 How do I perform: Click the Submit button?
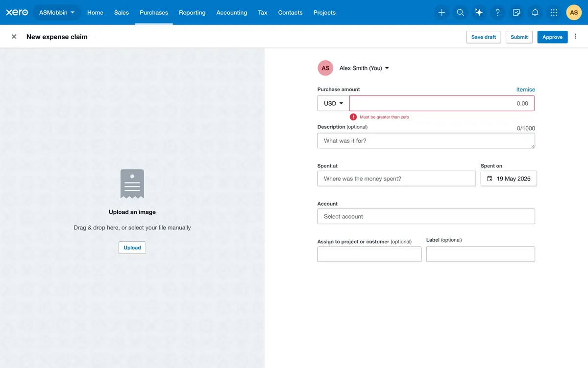[519, 37]
